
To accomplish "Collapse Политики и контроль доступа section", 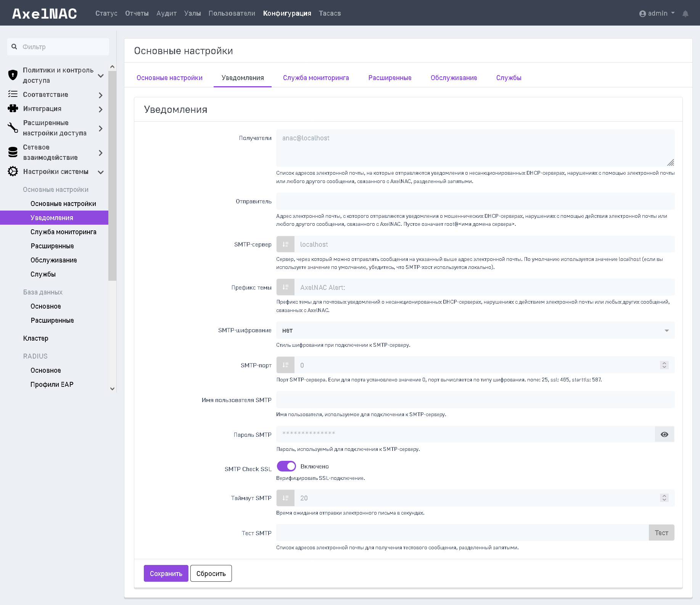I will click(x=101, y=76).
